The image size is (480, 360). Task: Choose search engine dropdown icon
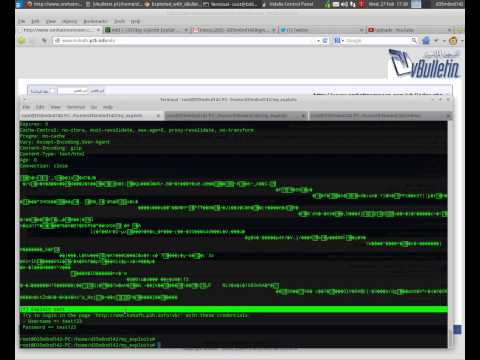pyautogui.click(x=339, y=40)
